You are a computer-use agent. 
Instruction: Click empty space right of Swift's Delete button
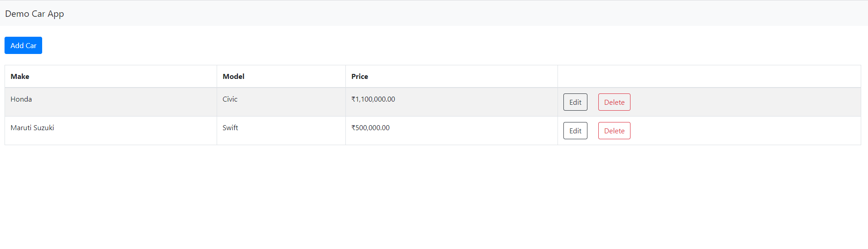(x=743, y=131)
